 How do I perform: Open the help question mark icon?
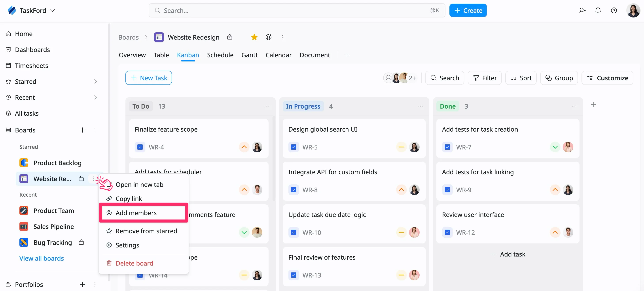coord(614,10)
